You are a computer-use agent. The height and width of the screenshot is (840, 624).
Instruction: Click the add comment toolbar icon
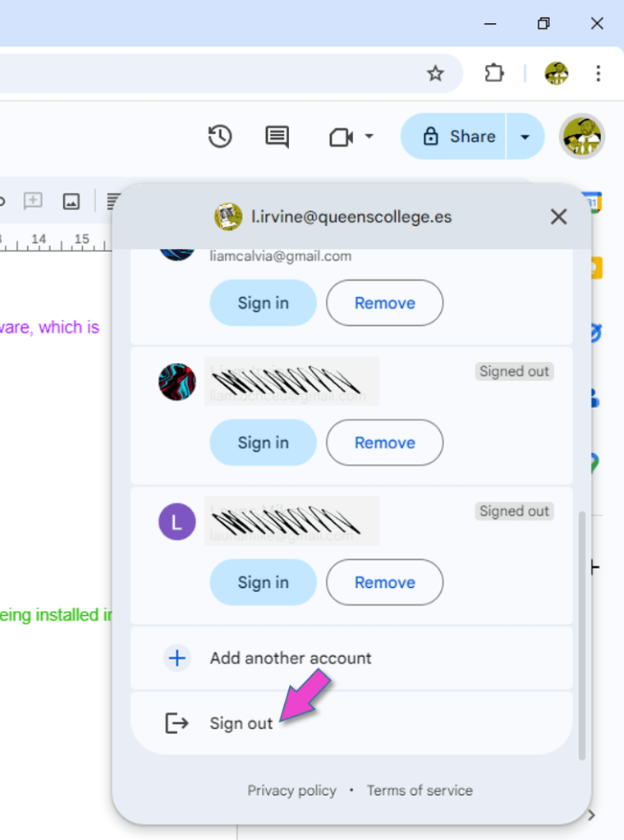33,201
